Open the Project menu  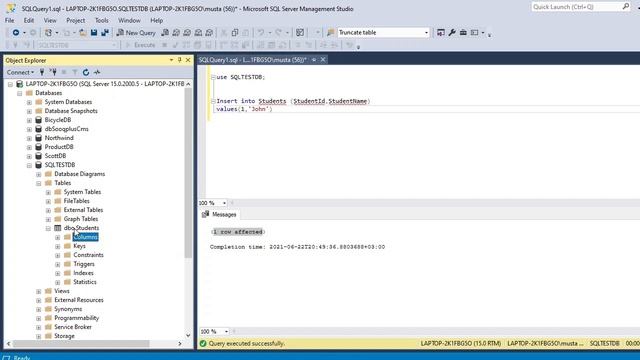coord(76,20)
